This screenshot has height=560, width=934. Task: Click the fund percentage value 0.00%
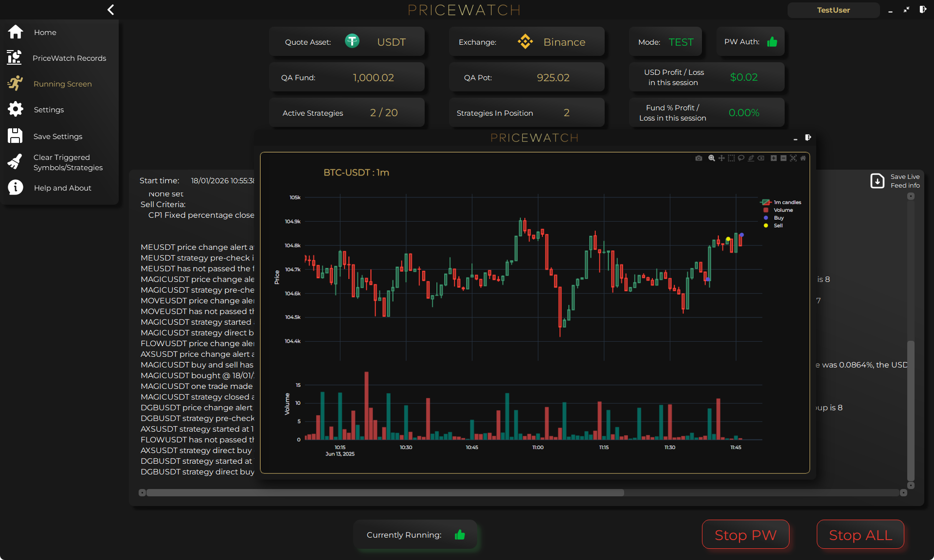click(x=744, y=113)
